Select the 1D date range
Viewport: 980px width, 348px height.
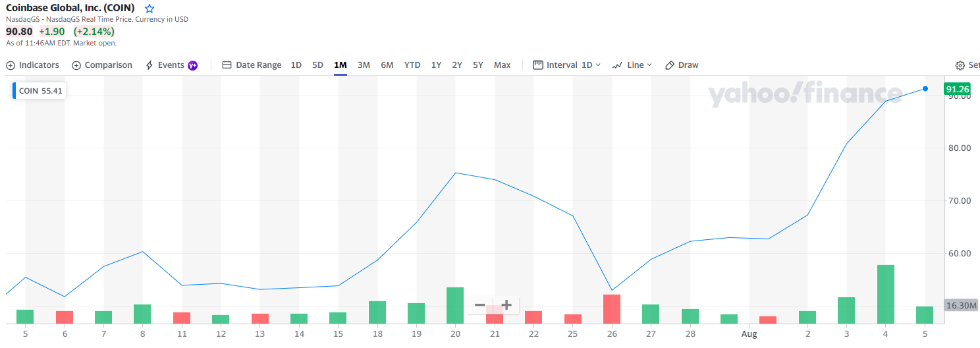pyautogui.click(x=296, y=65)
